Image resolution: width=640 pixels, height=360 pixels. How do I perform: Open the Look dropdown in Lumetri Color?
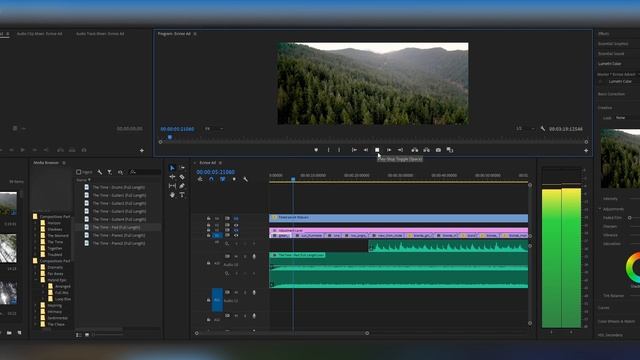tap(628, 118)
